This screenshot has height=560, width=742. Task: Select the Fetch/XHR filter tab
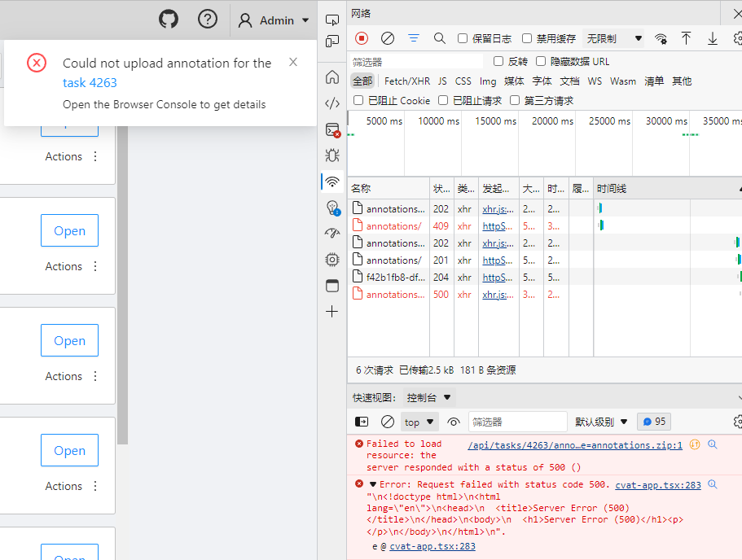pyautogui.click(x=407, y=81)
